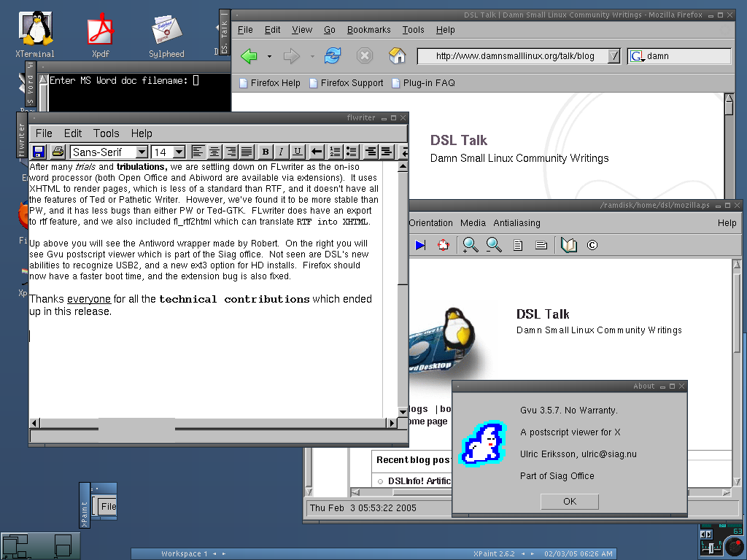Viewport: 747px width, 560px height.
Task: Open the Firefox Tools menu
Action: [x=413, y=29]
